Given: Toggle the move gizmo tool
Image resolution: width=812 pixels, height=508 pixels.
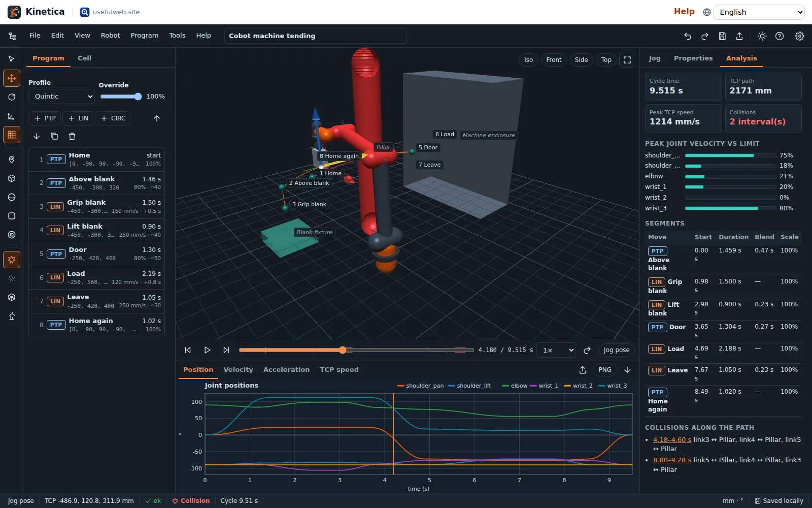Looking at the screenshot, I should point(12,78).
